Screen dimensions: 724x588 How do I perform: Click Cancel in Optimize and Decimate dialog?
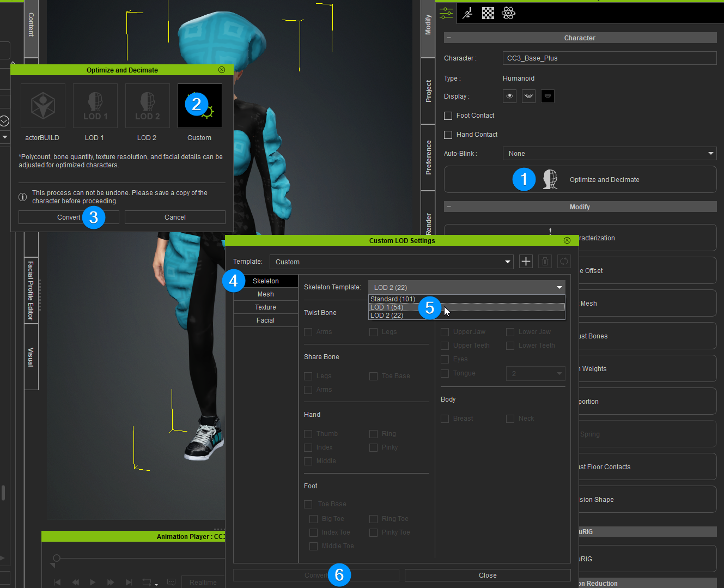click(175, 217)
